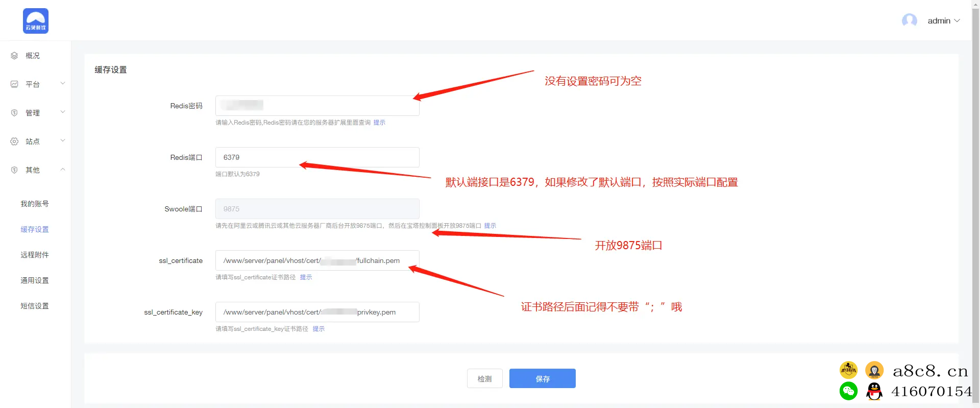Click the disabled Swoole端口 field
This screenshot has width=980, height=408.
(x=317, y=209)
